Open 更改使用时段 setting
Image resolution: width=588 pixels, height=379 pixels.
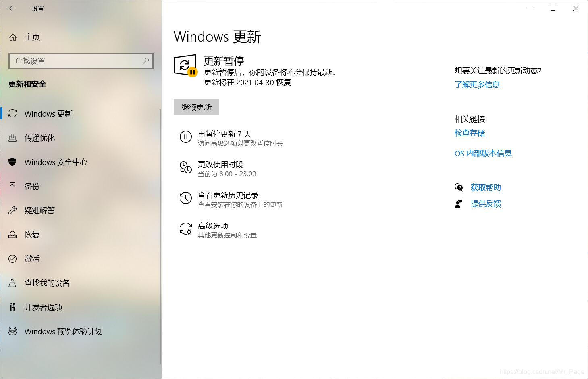pyautogui.click(x=220, y=165)
